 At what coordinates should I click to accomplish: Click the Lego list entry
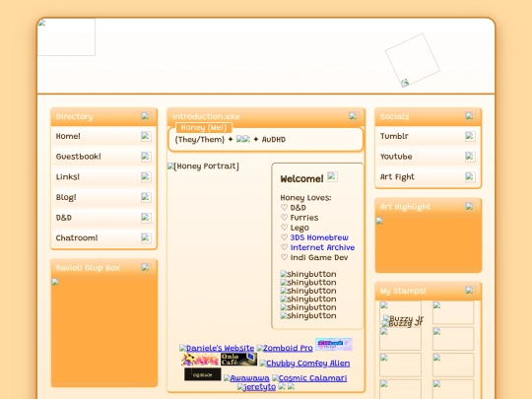pyautogui.click(x=299, y=228)
